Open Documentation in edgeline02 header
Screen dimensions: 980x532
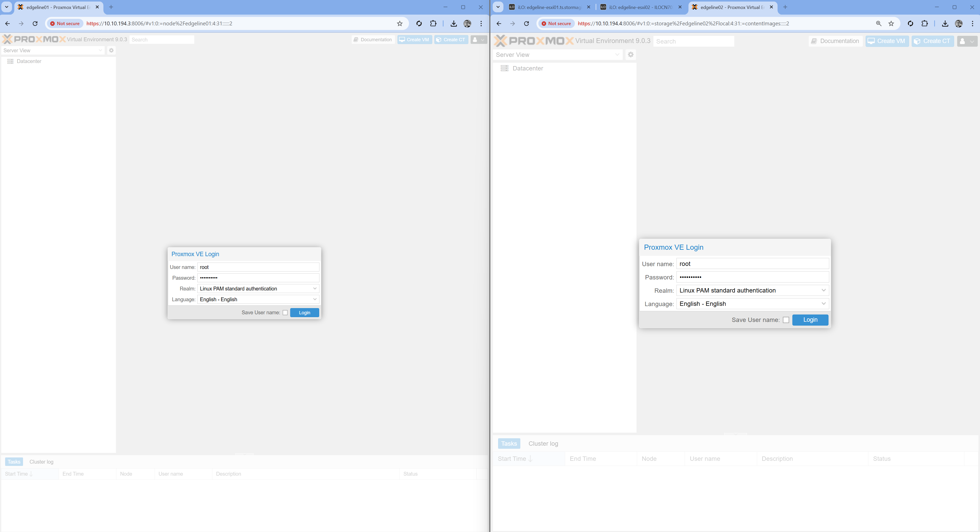[835, 41]
